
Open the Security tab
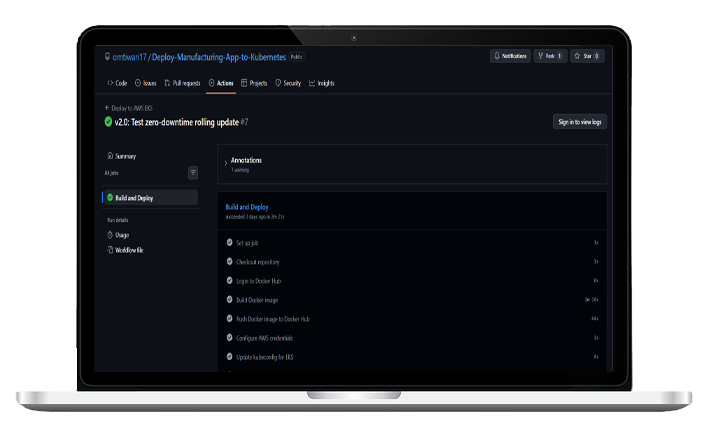click(288, 83)
